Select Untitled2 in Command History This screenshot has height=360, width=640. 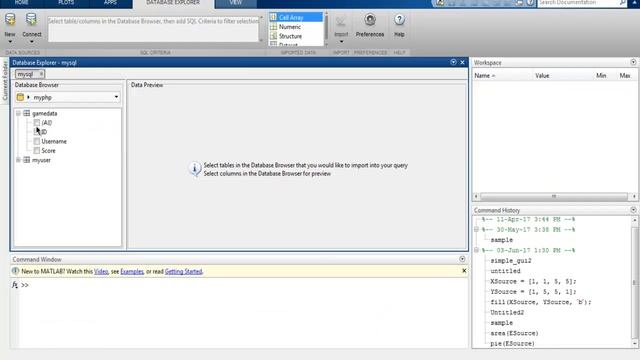[x=507, y=312]
